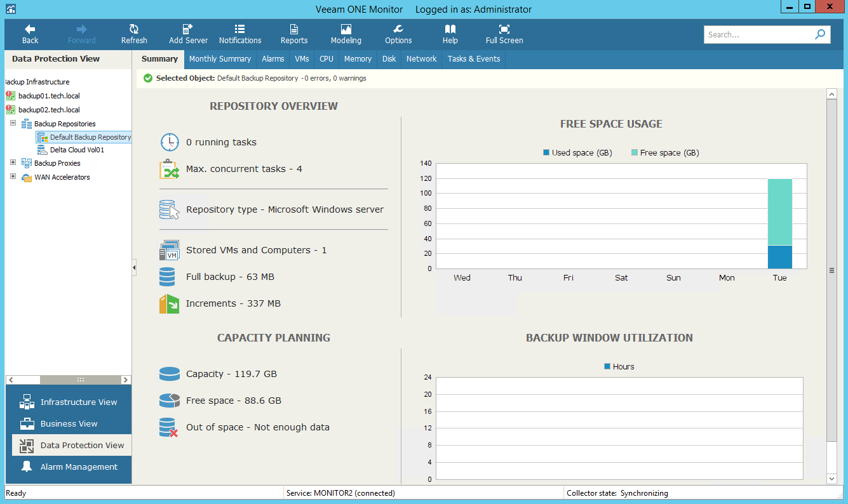Click the Increments icon
848x504 pixels.
[169, 303]
